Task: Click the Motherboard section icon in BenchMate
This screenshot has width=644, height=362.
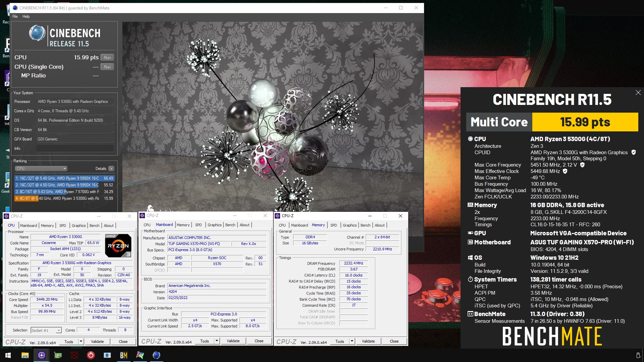Action: tap(470, 242)
